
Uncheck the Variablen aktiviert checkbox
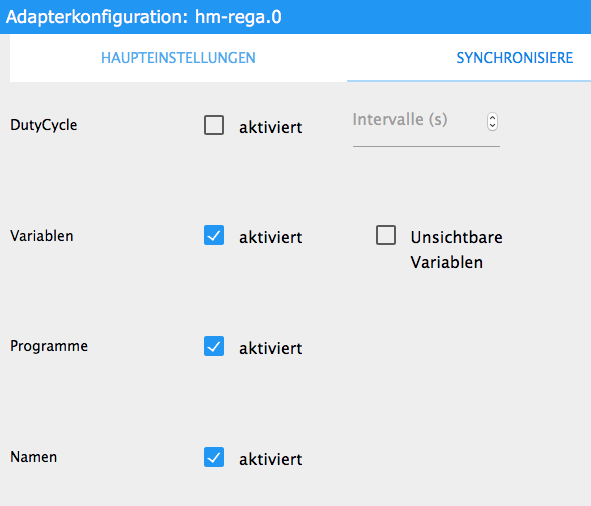(214, 235)
